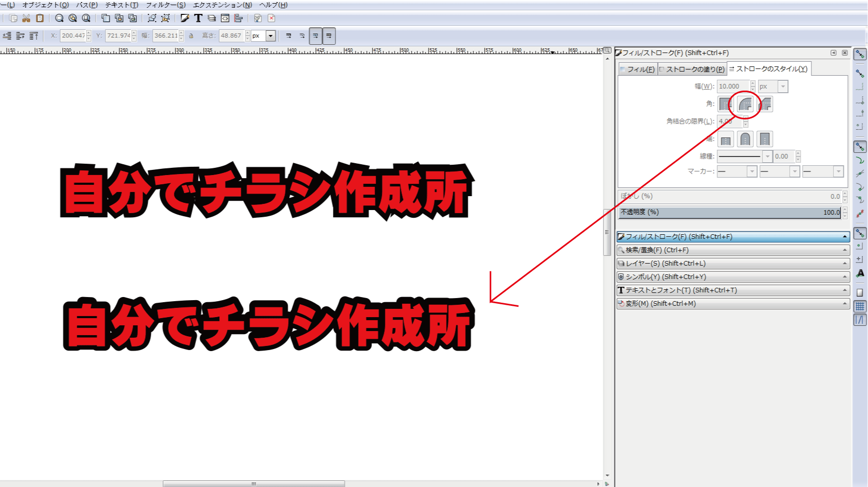868x487 pixels.
Task: Toggle move gradients with object
Action: pyautogui.click(x=315, y=36)
